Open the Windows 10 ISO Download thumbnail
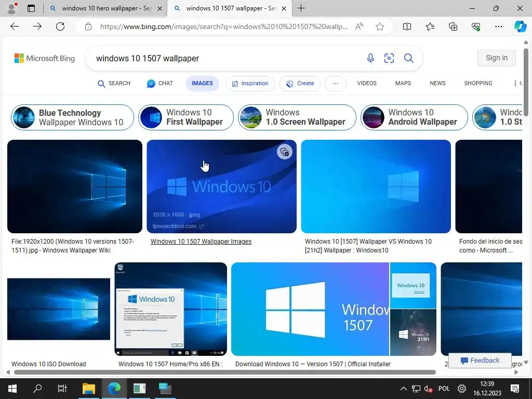The image size is (532, 399). 59,309
